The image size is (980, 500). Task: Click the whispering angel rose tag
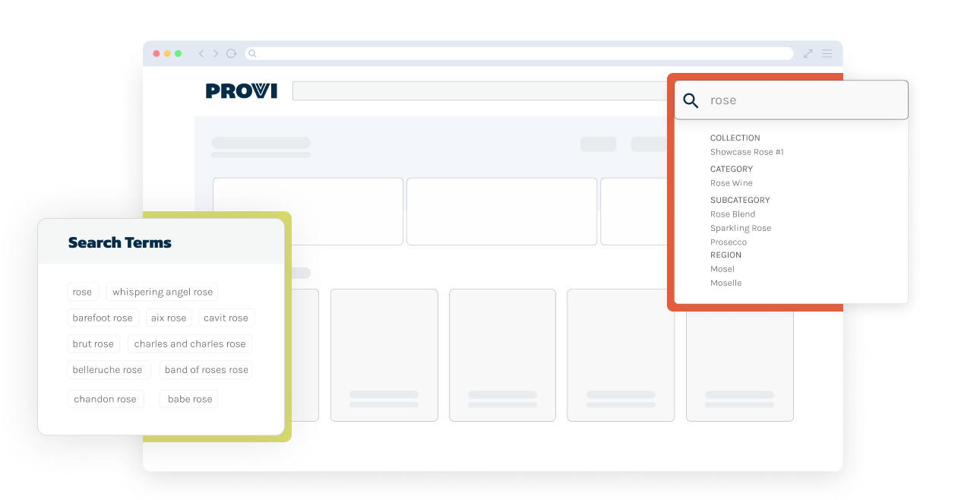163,292
